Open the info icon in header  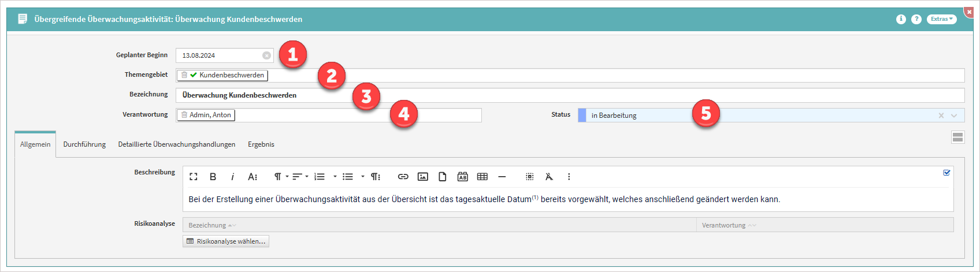(901, 19)
